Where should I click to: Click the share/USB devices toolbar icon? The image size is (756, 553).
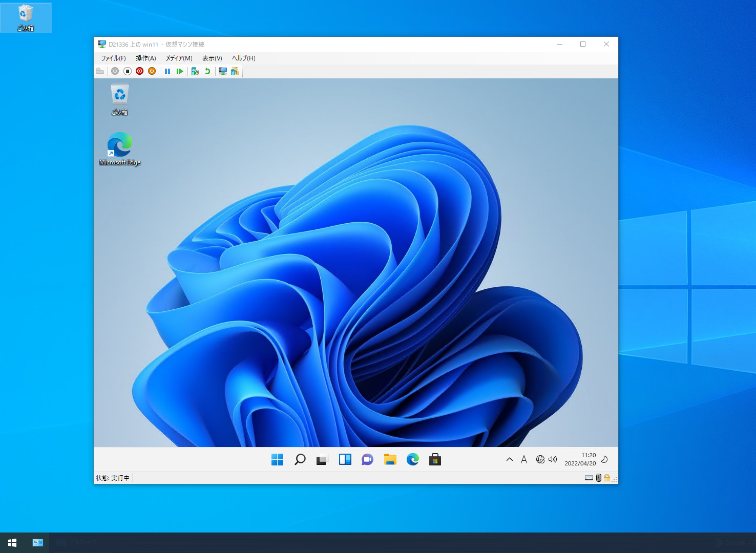click(x=235, y=71)
